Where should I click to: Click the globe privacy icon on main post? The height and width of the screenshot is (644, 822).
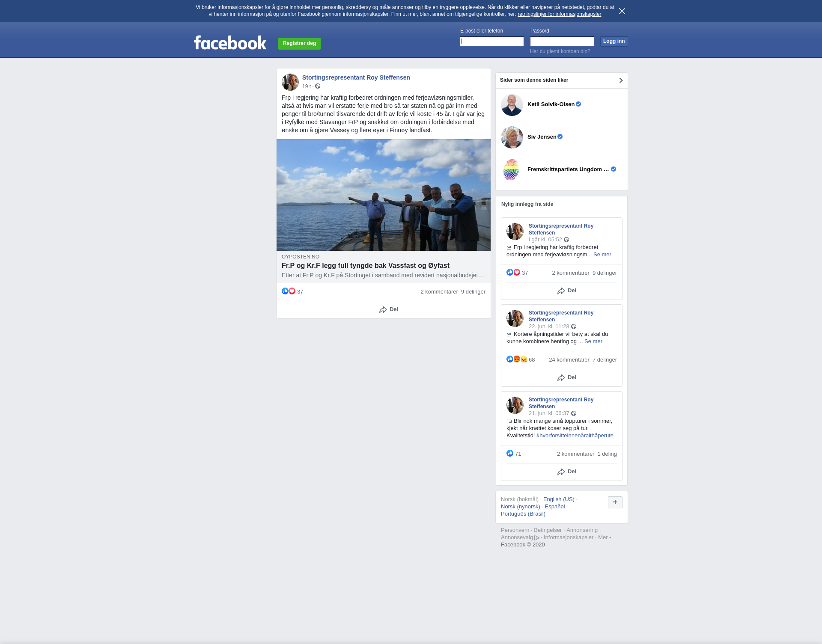318,86
